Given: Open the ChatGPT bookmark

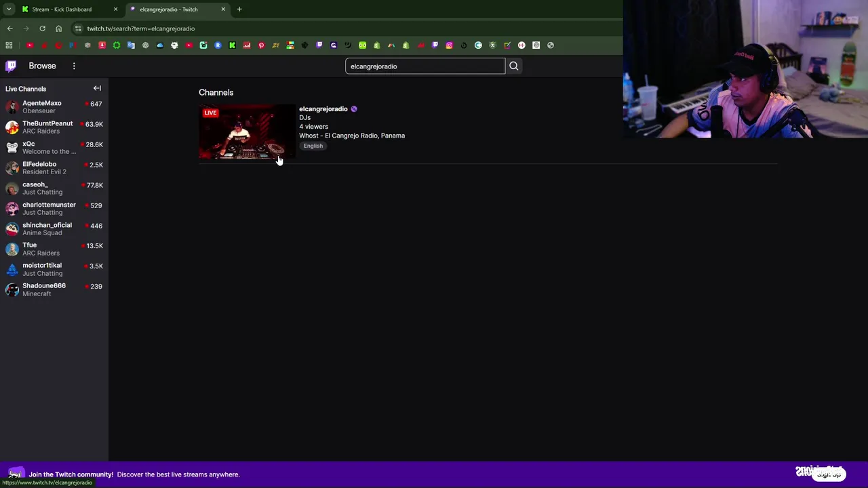Looking at the screenshot, I should point(146,45).
